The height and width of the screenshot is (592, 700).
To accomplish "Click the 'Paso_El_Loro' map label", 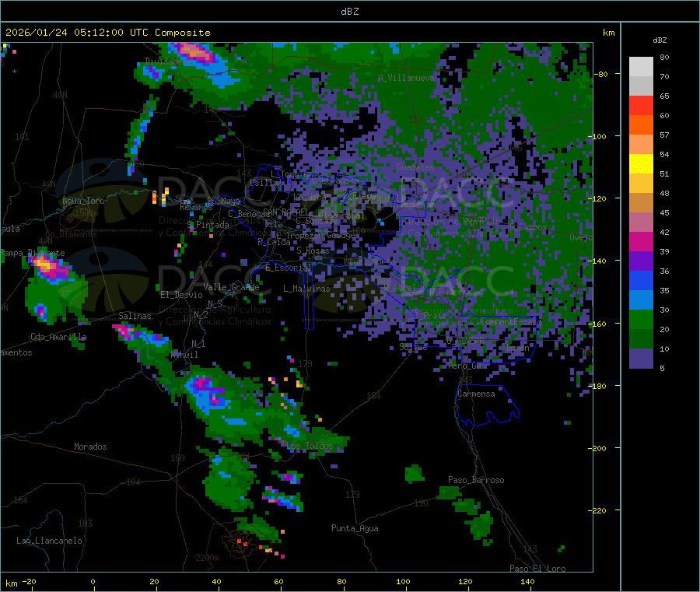I will pos(537,569).
